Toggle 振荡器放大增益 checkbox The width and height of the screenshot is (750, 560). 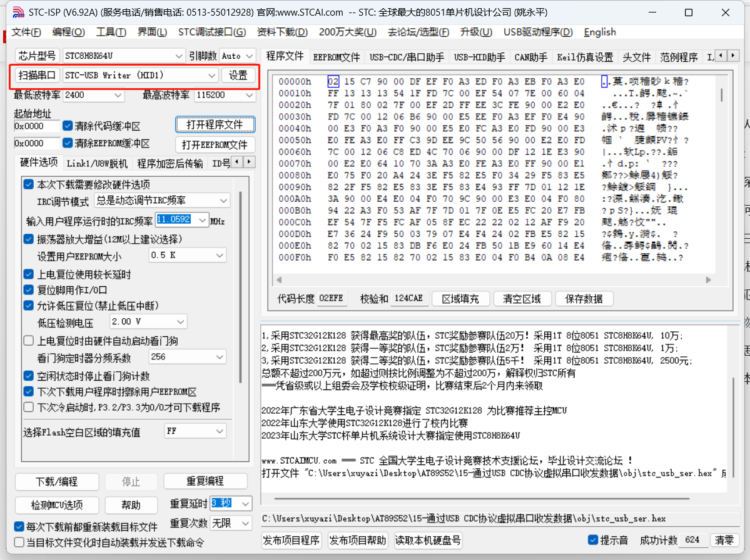coord(29,239)
